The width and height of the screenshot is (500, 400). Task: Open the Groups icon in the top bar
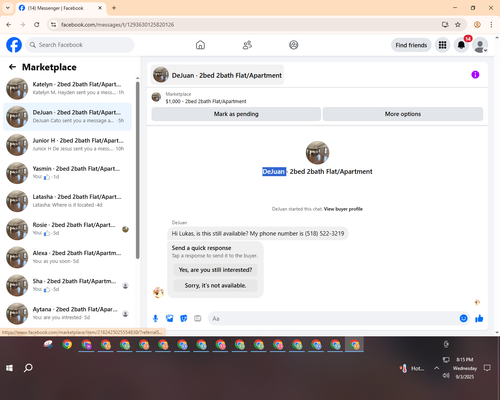pyautogui.click(x=294, y=45)
